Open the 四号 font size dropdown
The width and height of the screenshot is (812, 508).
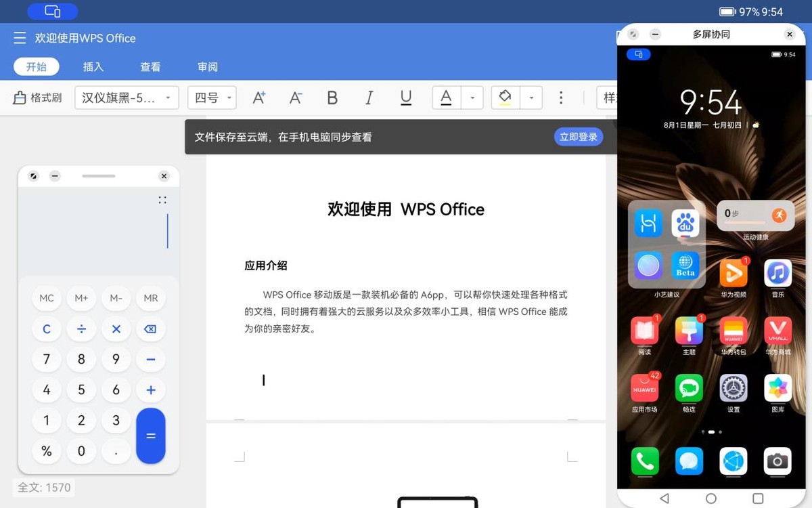pos(212,97)
